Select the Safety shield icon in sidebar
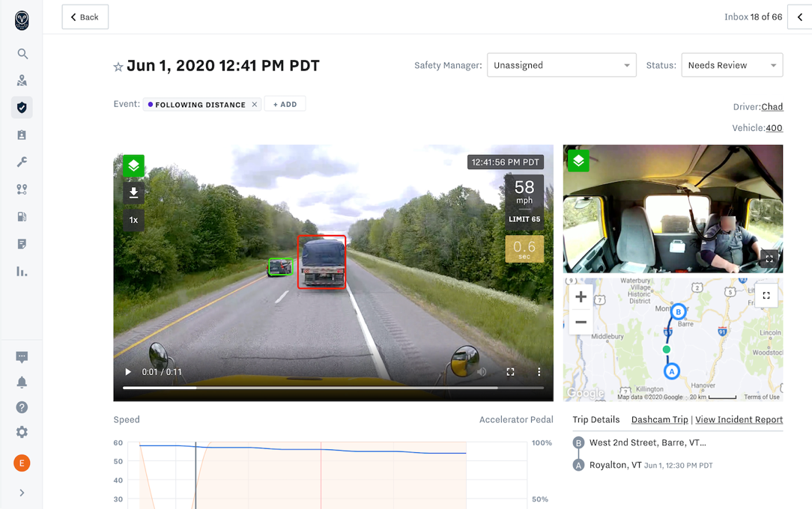 pyautogui.click(x=22, y=107)
